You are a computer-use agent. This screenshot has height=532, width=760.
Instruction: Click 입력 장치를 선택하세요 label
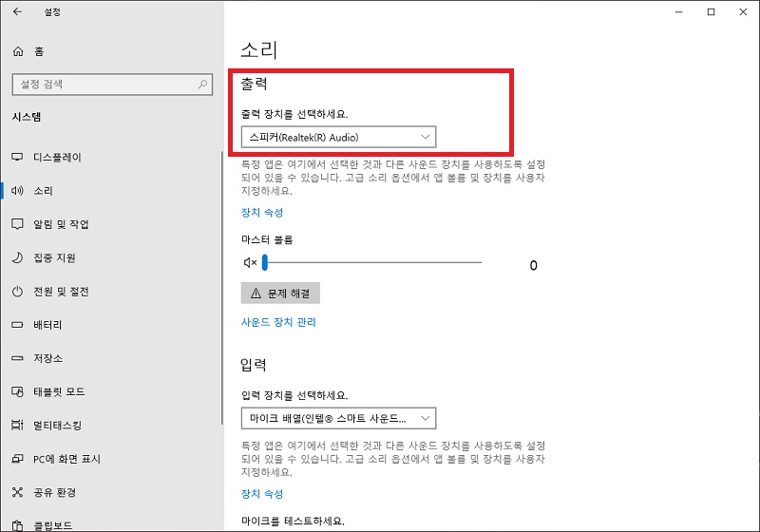[x=294, y=395]
